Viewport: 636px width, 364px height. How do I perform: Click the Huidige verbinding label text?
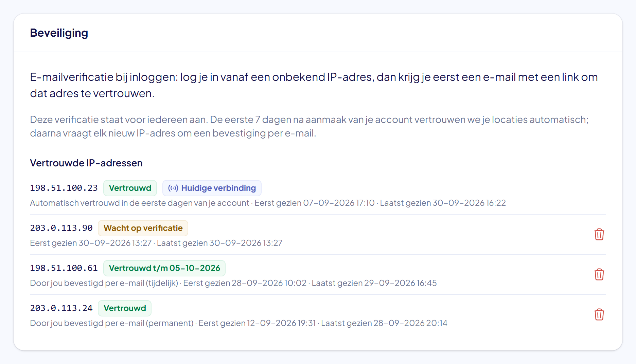click(x=218, y=188)
